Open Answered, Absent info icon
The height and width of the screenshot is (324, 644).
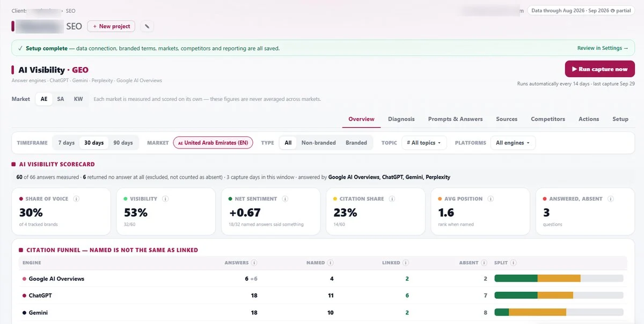point(610,198)
